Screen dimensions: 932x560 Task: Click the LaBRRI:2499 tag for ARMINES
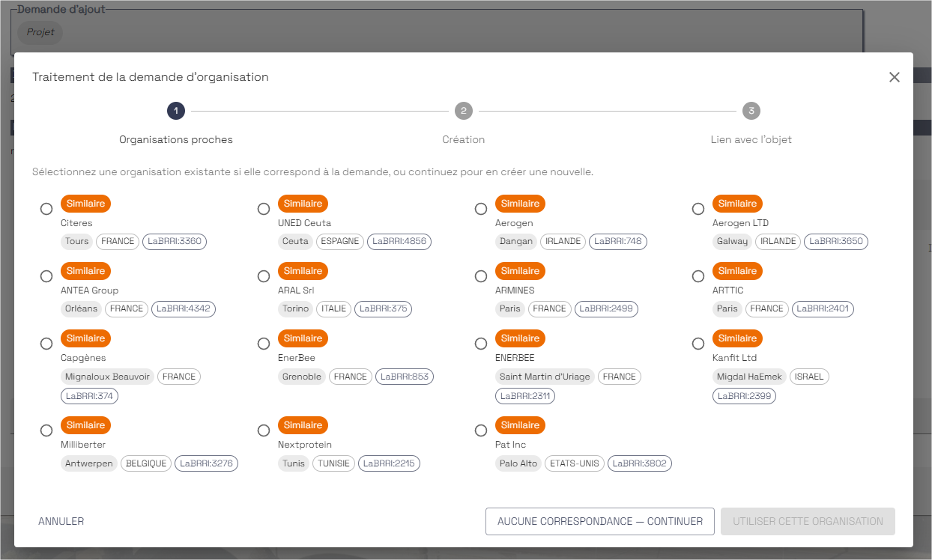coord(606,308)
